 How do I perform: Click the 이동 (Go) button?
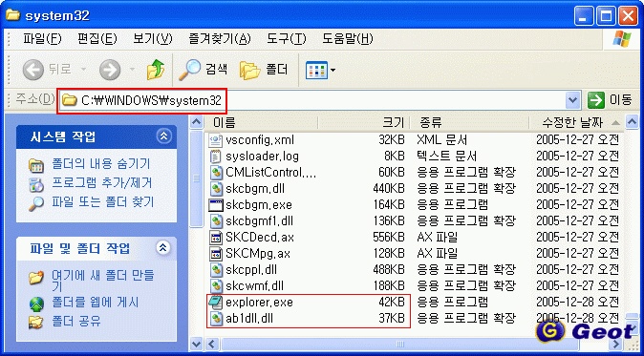tap(610, 100)
